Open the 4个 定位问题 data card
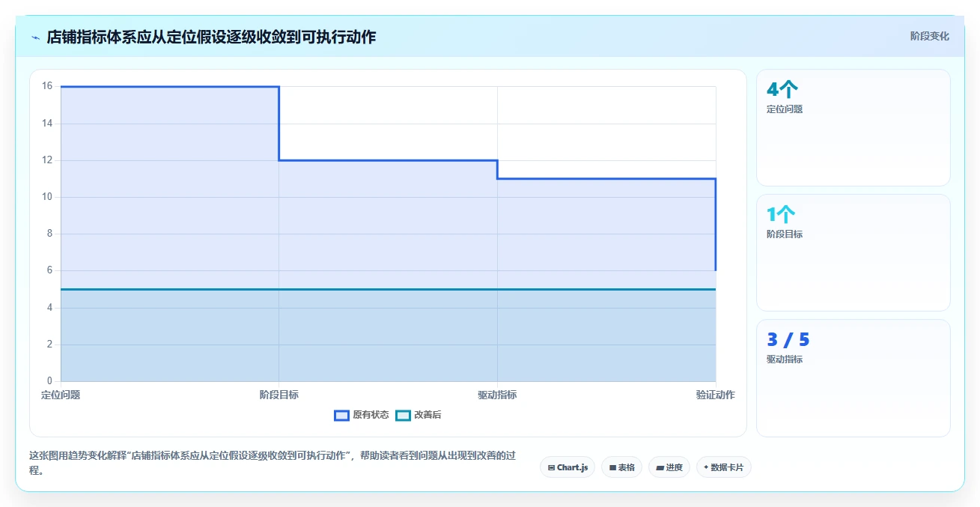980x507 pixels. pyautogui.click(x=853, y=127)
